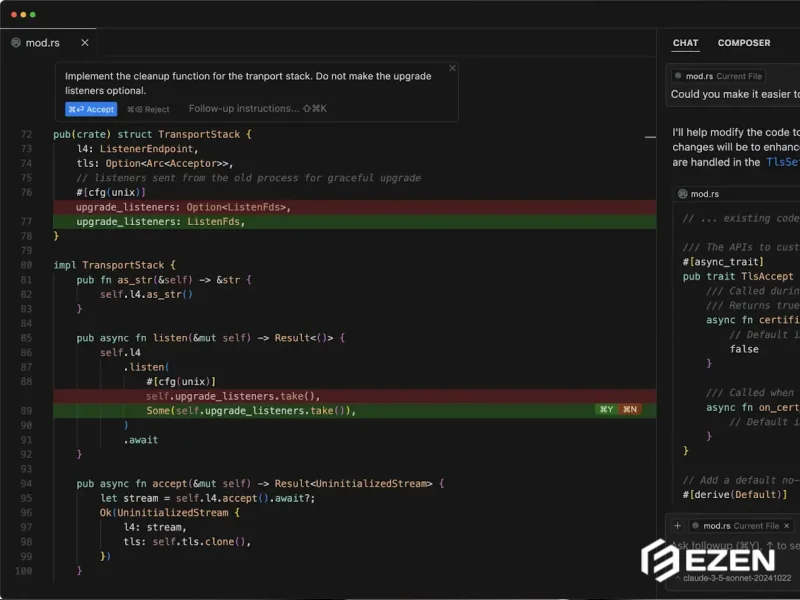Open the mod.rs Current File pill in the chat message
The height and width of the screenshot is (600, 800).
(718, 75)
